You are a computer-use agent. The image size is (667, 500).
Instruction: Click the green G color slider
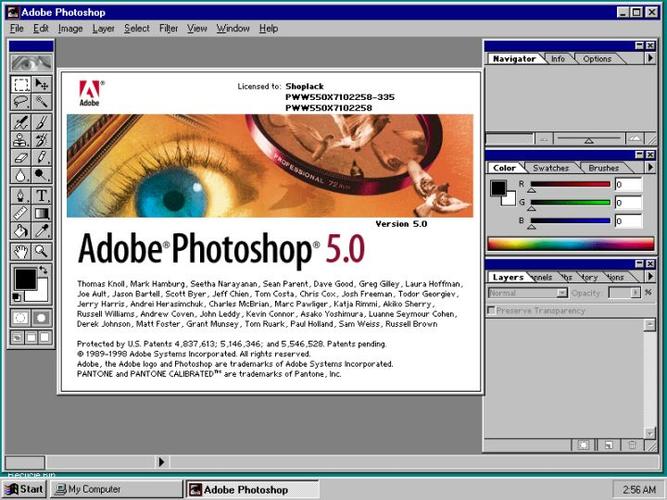click(x=570, y=203)
